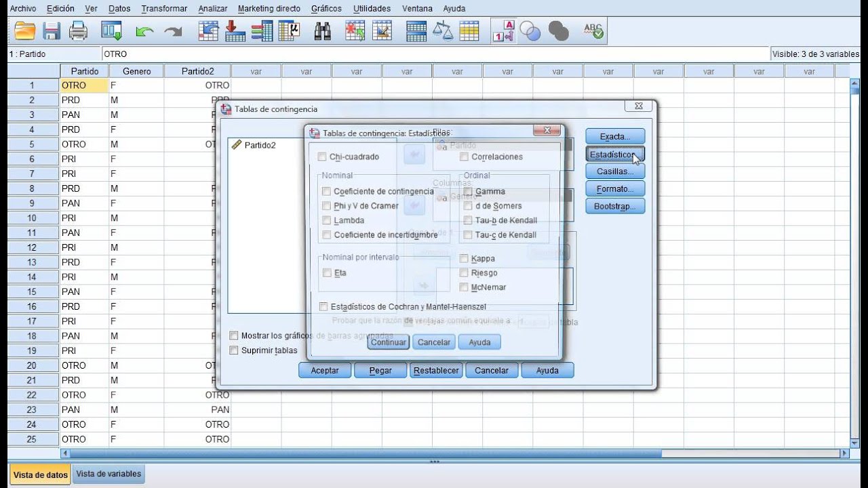Tick the Tau-c de Kendall checkbox
The image size is (868, 488).
[468, 235]
